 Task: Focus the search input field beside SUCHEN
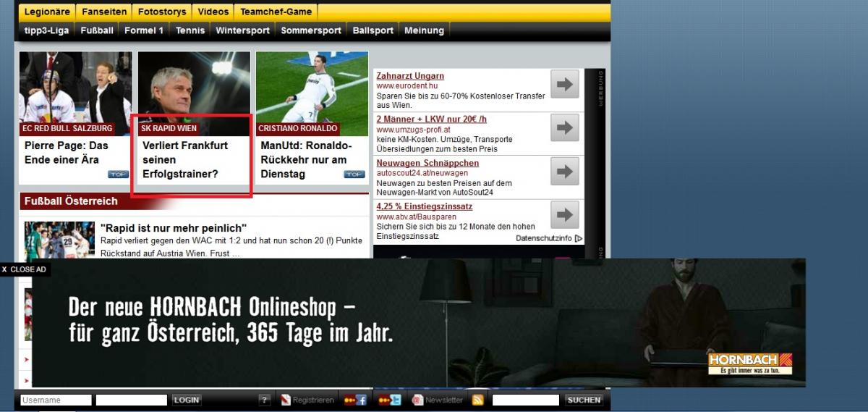coord(526,400)
